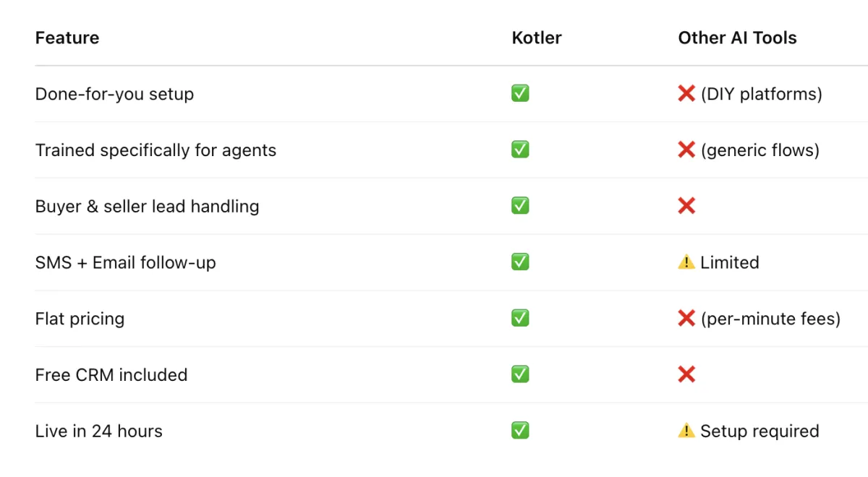Click the green checkmark for Free CRM included

click(x=520, y=374)
